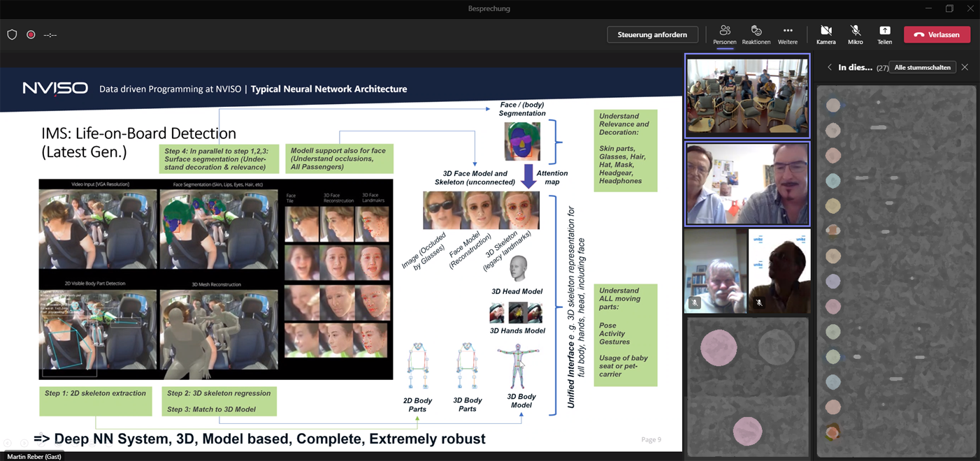Screen dimensions: 980x461
Task: Select the conference room video tile
Action: coord(747,96)
